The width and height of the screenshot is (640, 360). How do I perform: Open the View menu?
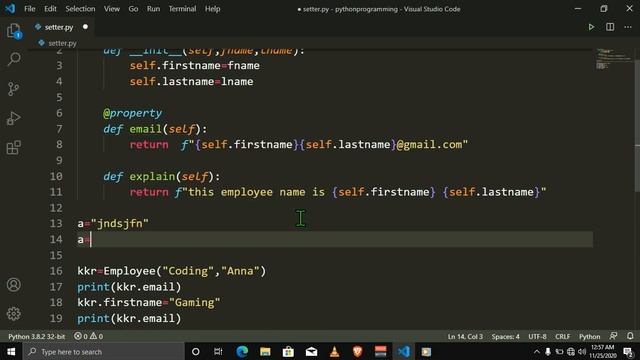(111, 9)
